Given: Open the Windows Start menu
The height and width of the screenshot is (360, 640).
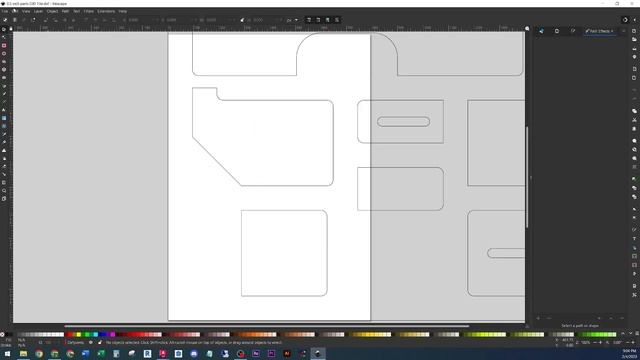Looking at the screenshot, I should pyautogui.click(x=8, y=353).
